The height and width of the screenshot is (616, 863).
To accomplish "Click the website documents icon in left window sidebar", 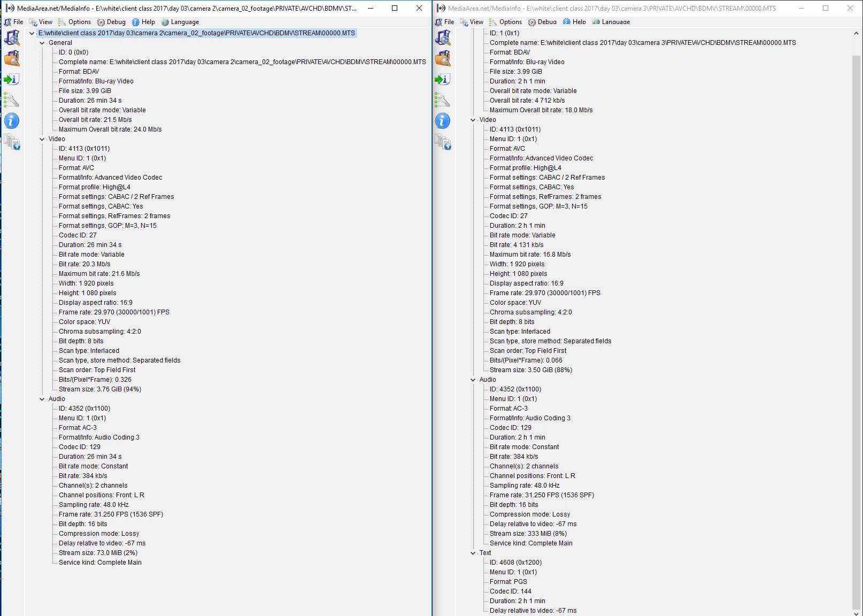I will click(12, 142).
